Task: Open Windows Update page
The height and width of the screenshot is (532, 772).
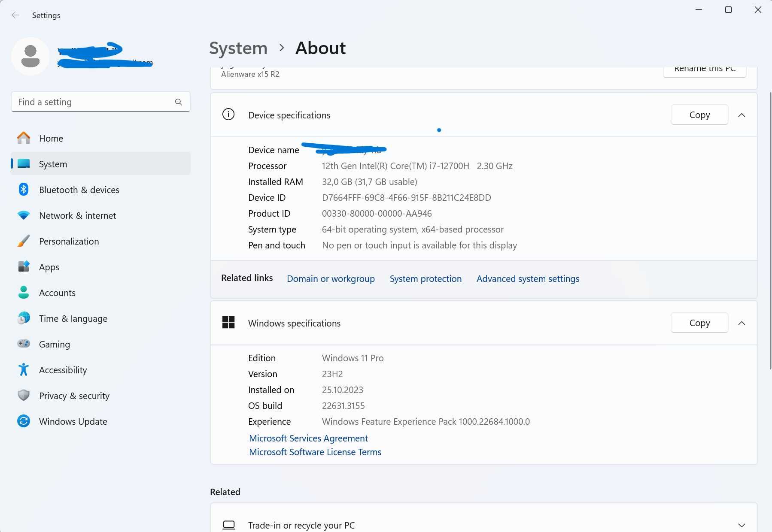Action: (100, 421)
